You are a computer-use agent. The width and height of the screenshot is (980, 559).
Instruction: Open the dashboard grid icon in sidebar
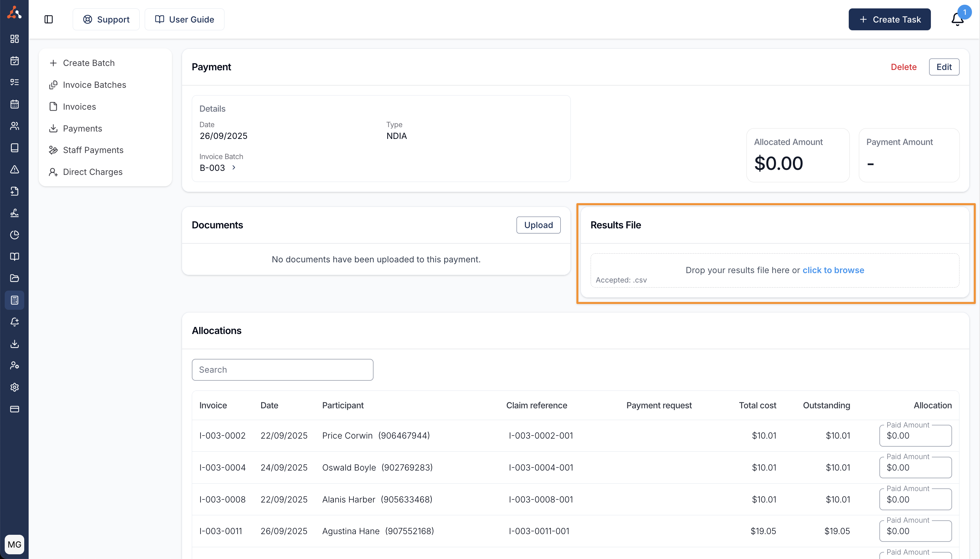click(14, 39)
